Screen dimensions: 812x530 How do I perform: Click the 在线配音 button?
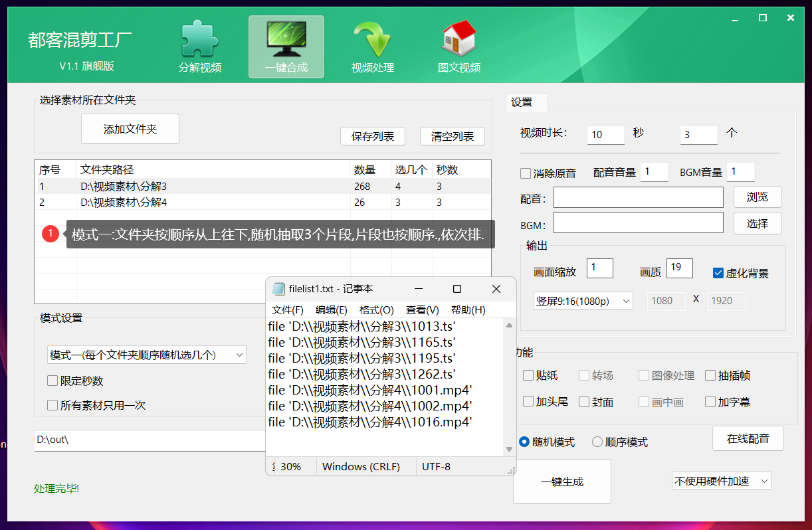point(748,438)
